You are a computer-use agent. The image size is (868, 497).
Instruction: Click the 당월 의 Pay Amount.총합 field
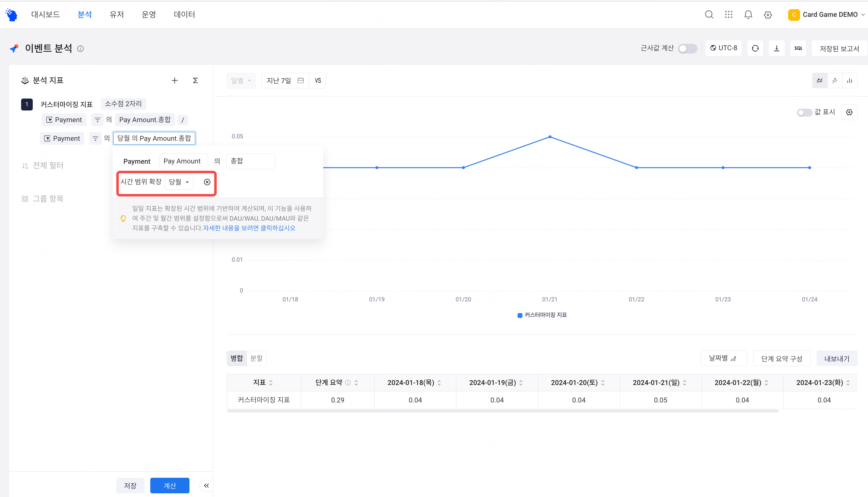pyautogui.click(x=154, y=138)
